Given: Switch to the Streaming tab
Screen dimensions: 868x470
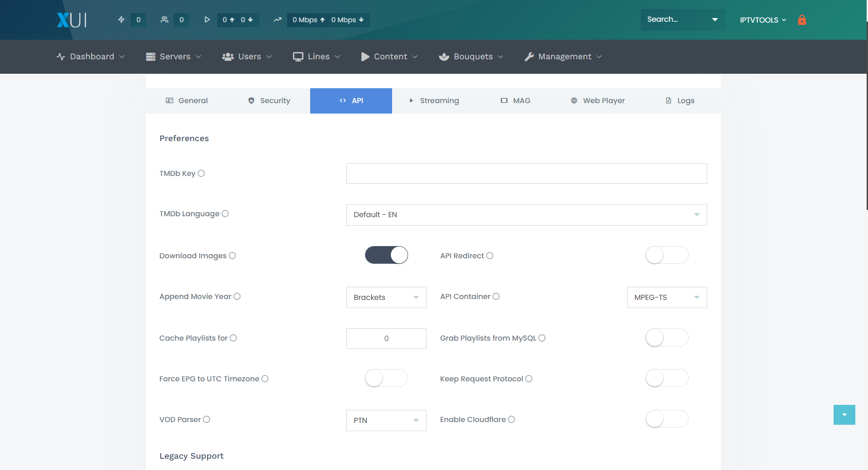Looking at the screenshot, I should click(433, 100).
